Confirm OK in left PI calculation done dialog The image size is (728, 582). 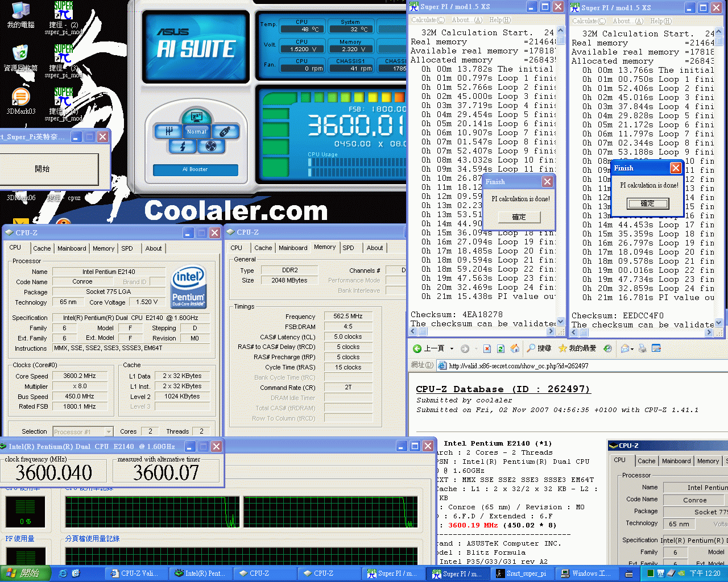coord(519,217)
